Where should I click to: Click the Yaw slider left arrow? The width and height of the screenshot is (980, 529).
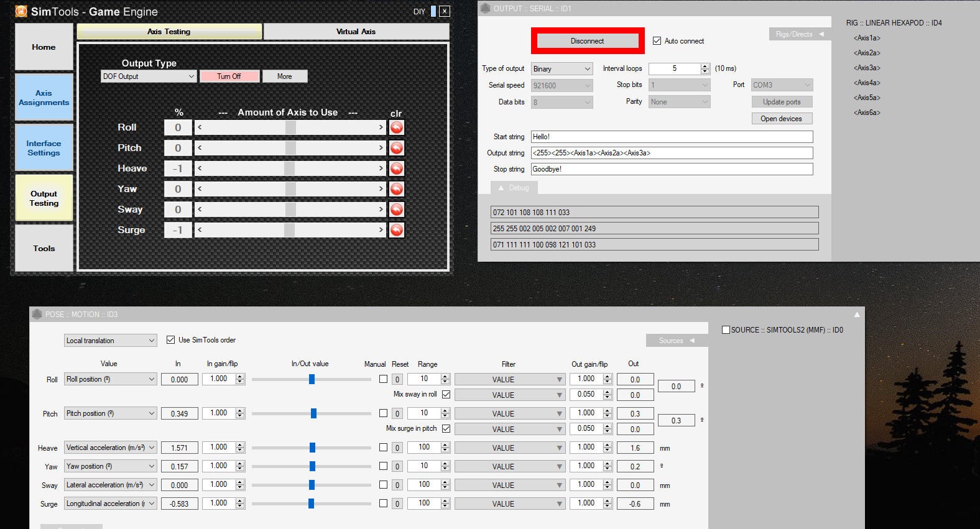tap(200, 189)
